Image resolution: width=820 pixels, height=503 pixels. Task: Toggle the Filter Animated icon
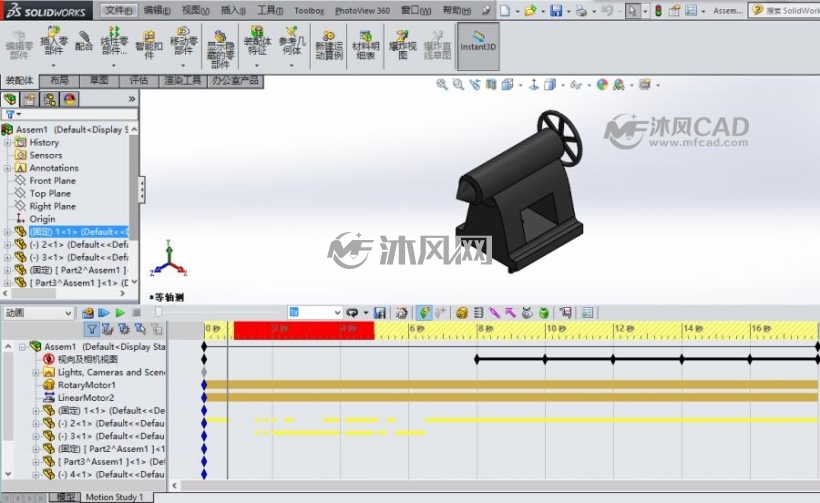(x=108, y=328)
